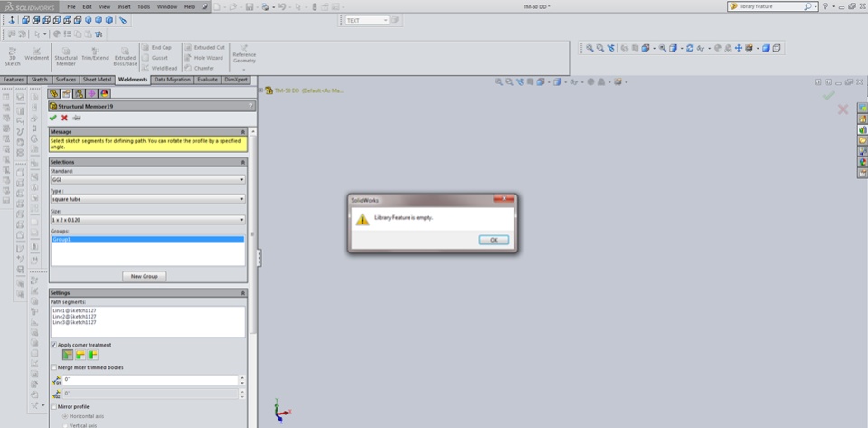
Task: Click the Chamfer tool
Action: 199,68
